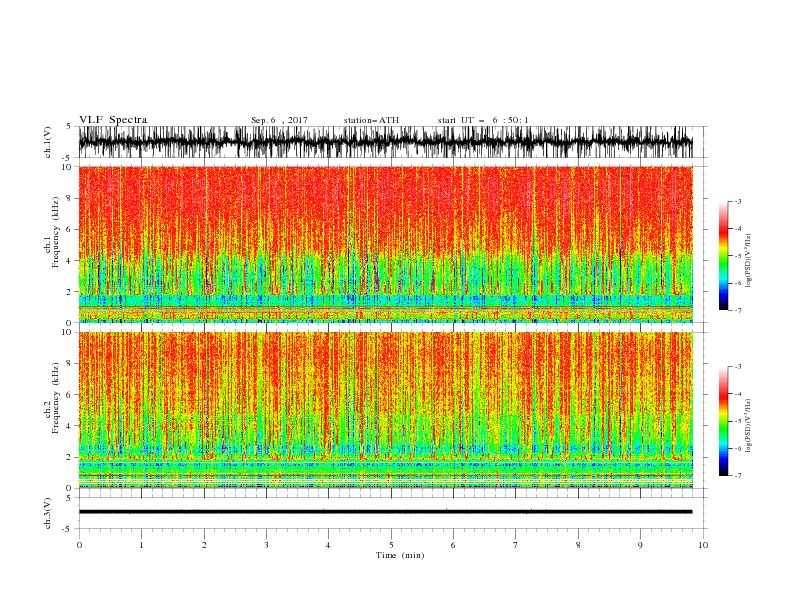Click the ch.1 colorbar "log(PSD)(V²/Hz)" label
The width and height of the screenshot is (792, 612).
coord(748,261)
